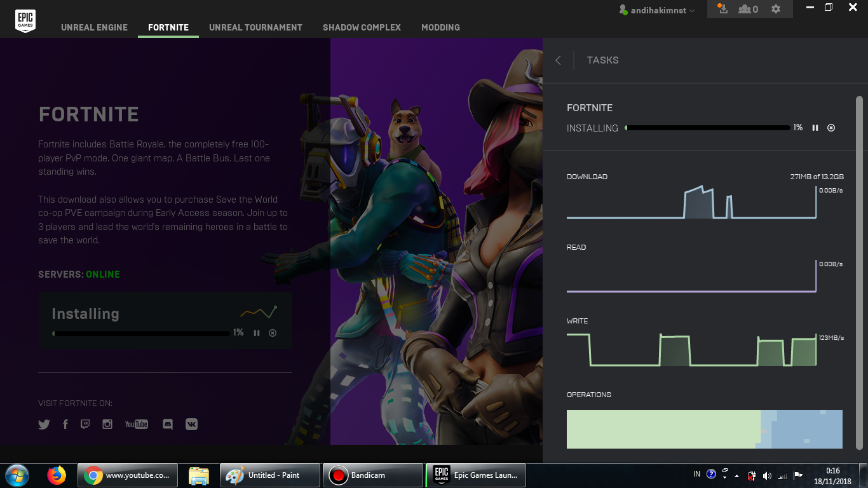Open Fortnite's Facebook page
Image resolution: width=868 pixels, height=488 pixels.
coord(65,424)
